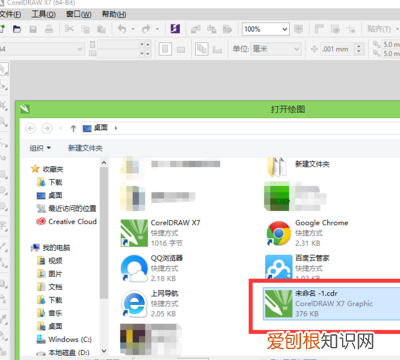Select 桌面 under 收藏夹
The height and width of the screenshot is (360, 400).
point(50,195)
